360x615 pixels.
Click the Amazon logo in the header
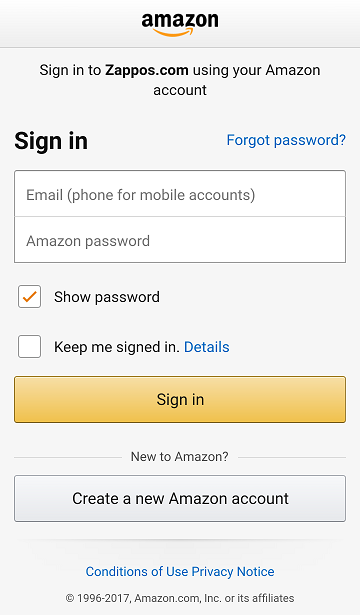(x=180, y=24)
